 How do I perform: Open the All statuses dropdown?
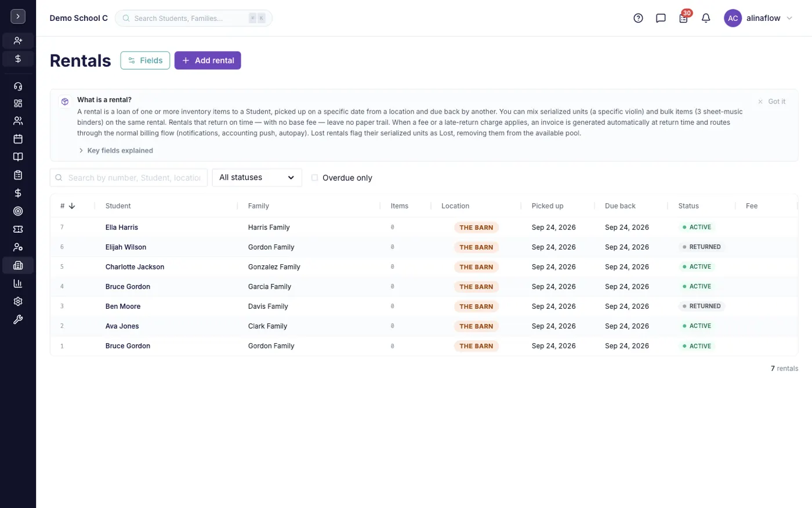[x=257, y=178]
